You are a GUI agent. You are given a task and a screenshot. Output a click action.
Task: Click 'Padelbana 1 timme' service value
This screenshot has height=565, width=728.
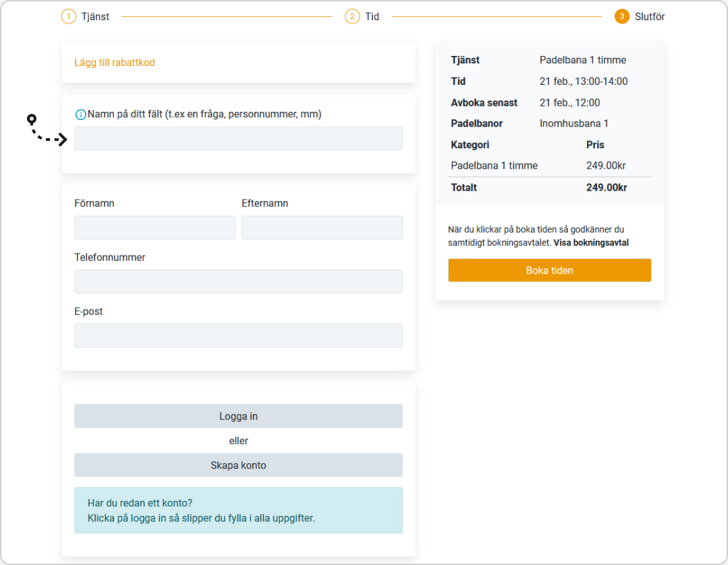coord(583,60)
